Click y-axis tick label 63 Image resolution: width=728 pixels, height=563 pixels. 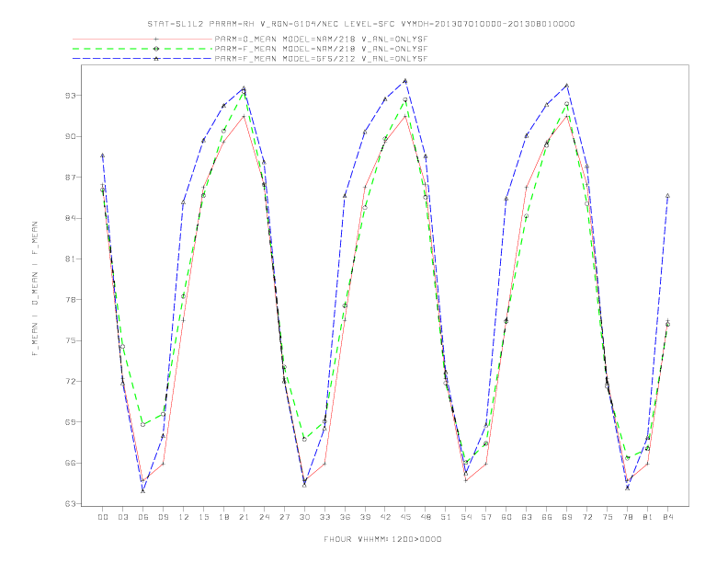click(x=70, y=504)
